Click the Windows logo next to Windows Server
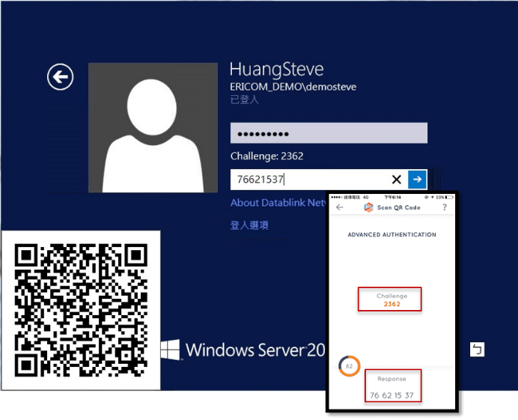 pos(170,350)
